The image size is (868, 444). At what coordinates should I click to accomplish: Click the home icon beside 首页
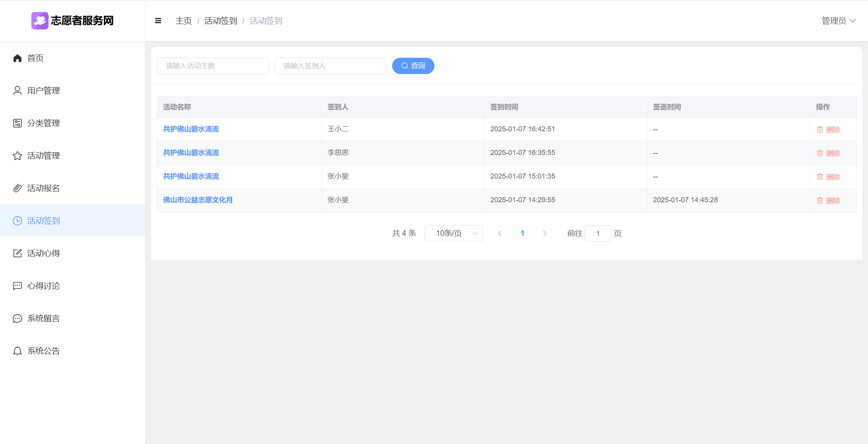pos(17,58)
